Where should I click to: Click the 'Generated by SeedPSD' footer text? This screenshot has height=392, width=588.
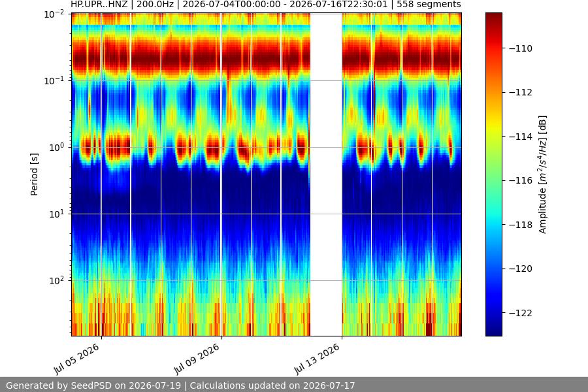pyautogui.click(x=180, y=385)
